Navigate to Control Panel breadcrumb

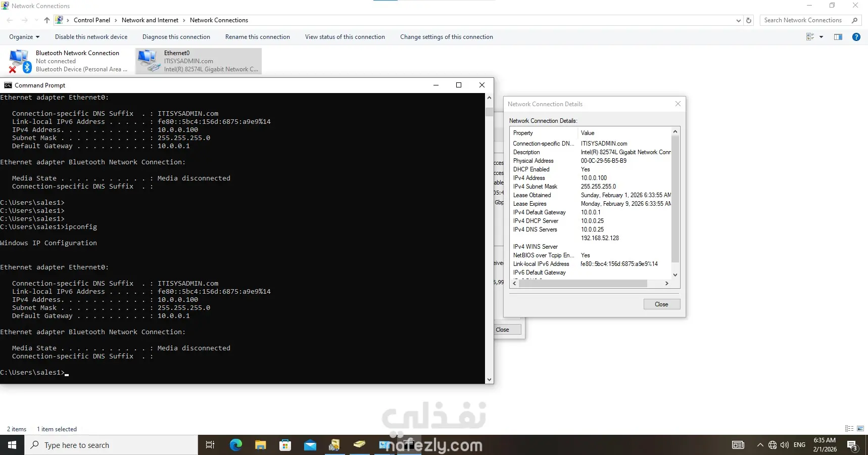click(x=92, y=20)
